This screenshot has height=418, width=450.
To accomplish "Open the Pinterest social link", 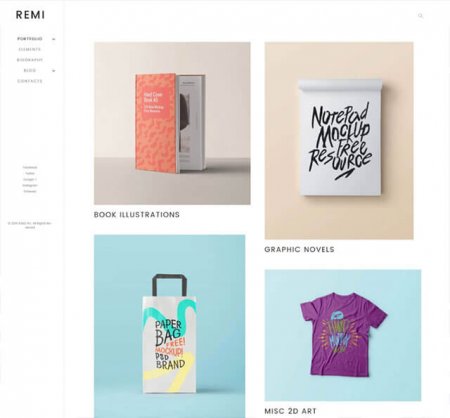I will coord(30,191).
